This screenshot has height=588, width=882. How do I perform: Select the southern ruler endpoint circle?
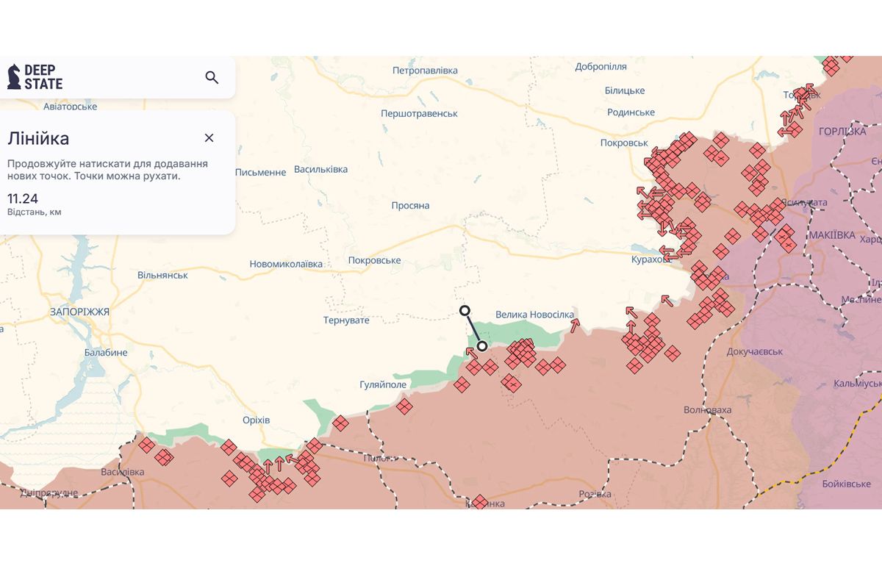point(482,345)
